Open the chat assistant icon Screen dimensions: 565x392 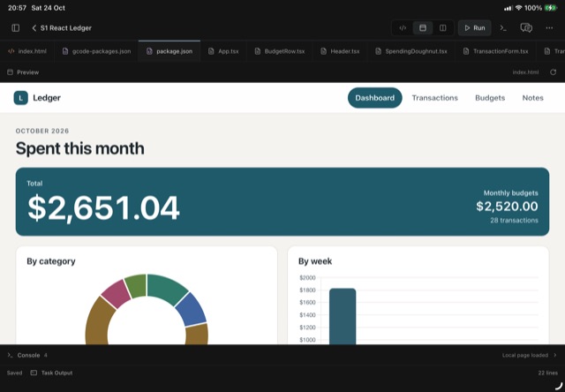pyautogui.click(x=526, y=28)
